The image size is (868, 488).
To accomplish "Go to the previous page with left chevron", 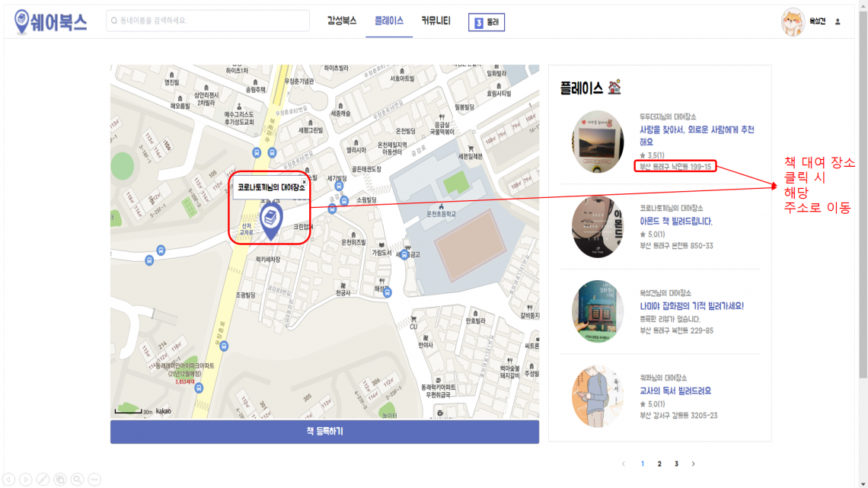I will [x=624, y=464].
